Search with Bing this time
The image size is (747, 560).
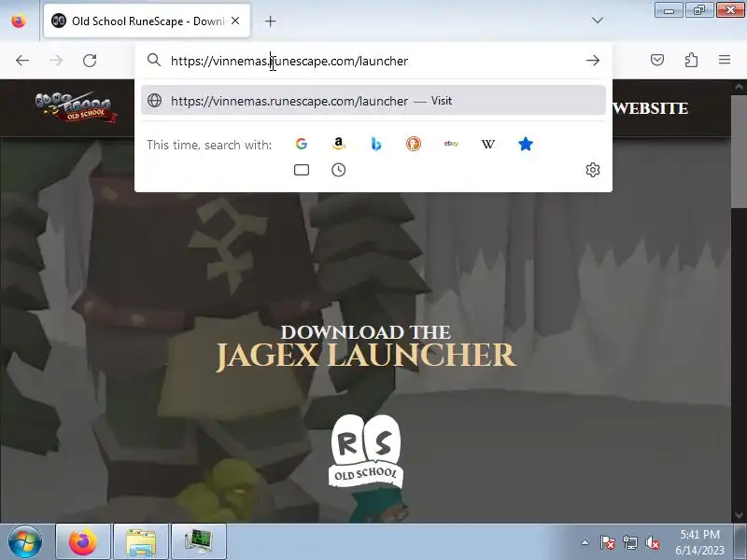point(376,144)
